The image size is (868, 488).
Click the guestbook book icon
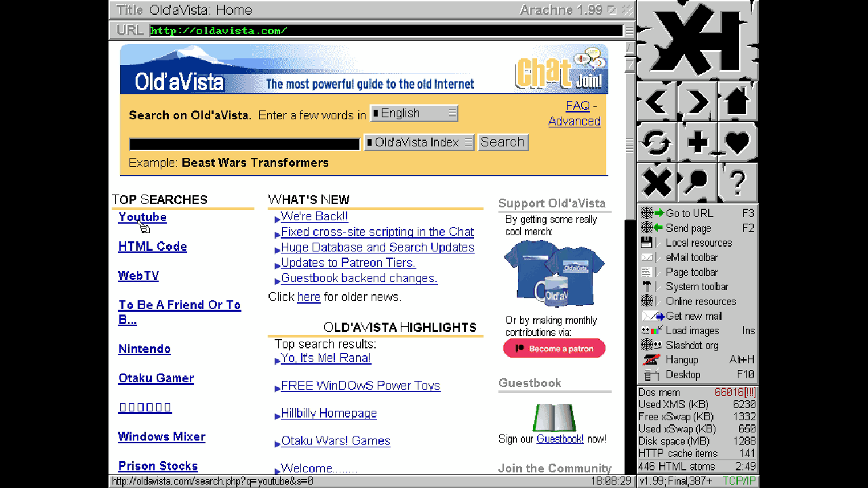tap(554, 417)
